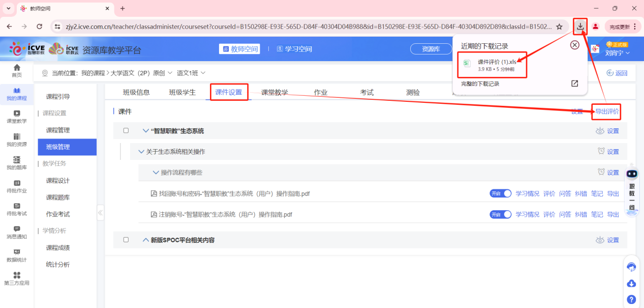The image size is (644, 308).
Task: Click the 导出评价 export link
Action: click(x=608, y=111)
